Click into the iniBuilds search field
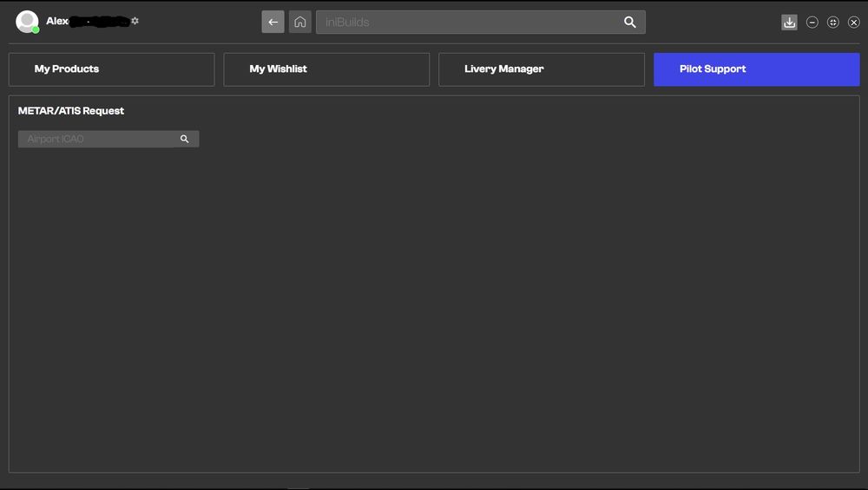 click(x=469, y=22)
